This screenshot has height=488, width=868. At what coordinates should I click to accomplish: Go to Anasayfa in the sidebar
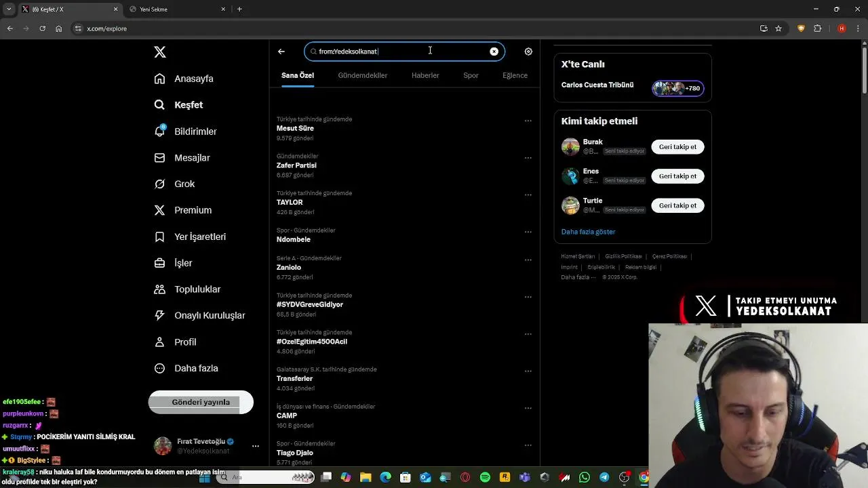click(x=184, y=79)
